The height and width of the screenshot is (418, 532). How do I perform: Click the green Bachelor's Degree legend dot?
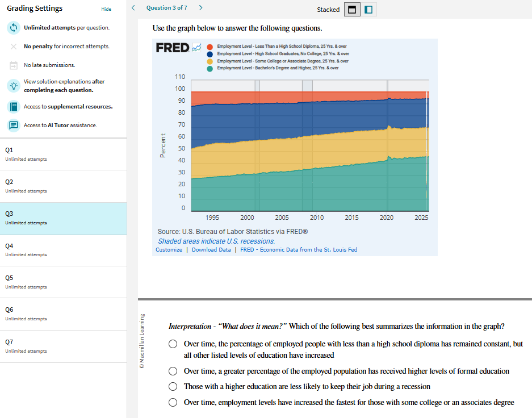coord(210,69)
